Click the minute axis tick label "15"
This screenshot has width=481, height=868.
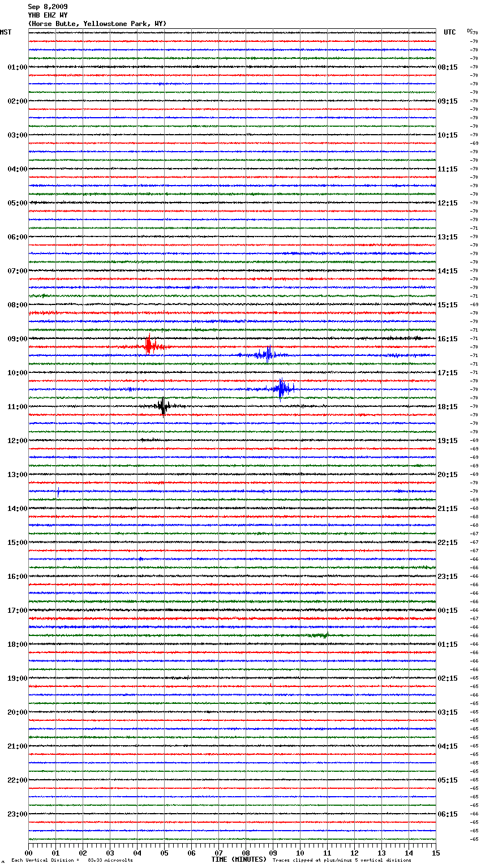point(436,853)
